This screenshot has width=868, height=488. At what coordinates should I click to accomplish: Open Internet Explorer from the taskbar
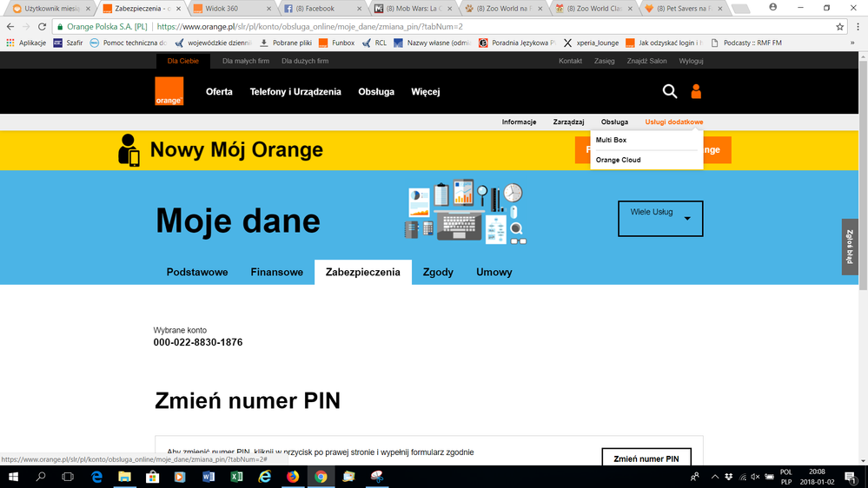coord(265,477)
